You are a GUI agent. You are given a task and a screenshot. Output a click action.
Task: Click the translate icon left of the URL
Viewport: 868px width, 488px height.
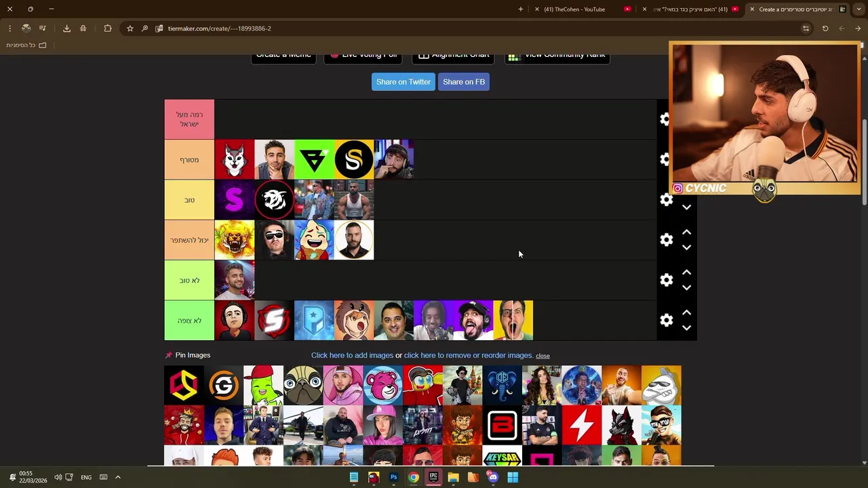(x=159, y=28)
